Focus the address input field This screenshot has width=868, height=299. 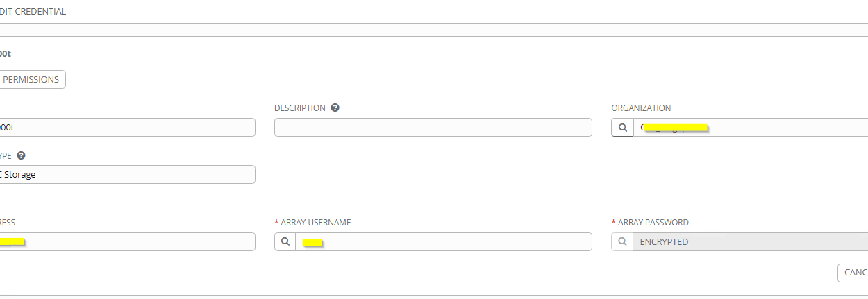pyautogui.click(x=125, y=242)
